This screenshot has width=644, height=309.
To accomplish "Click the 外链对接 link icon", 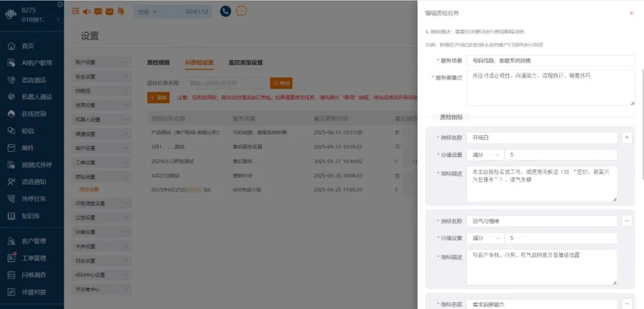I will pos(11,292).
